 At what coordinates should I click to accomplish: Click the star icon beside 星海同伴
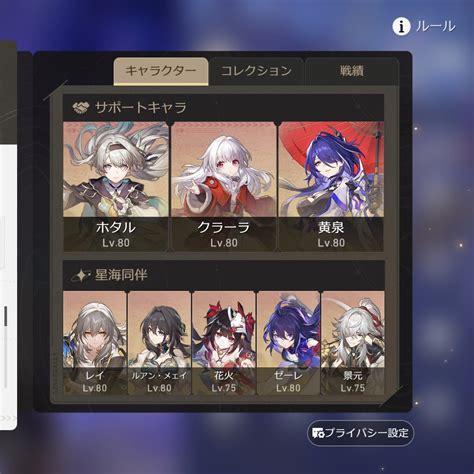coord(80,275)
